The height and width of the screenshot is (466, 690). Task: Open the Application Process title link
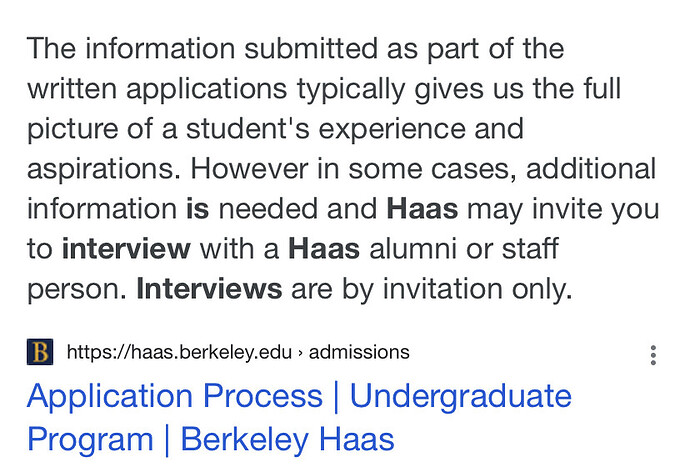175,397
